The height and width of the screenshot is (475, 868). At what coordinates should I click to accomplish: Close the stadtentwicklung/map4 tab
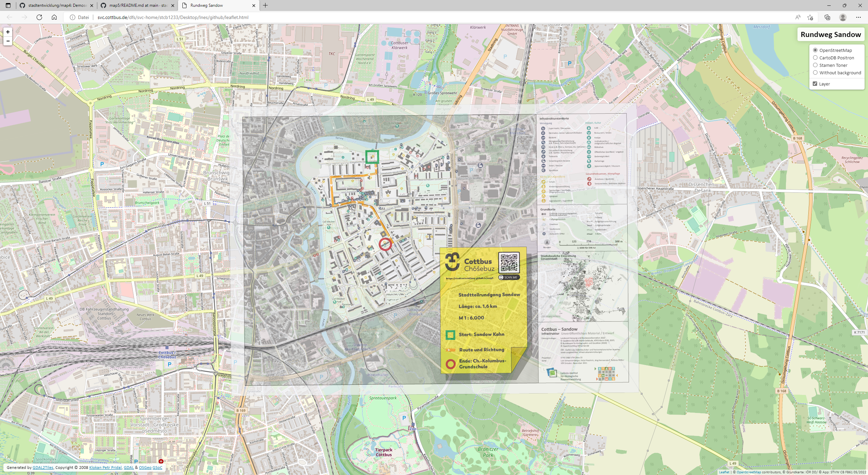(92, 5)
